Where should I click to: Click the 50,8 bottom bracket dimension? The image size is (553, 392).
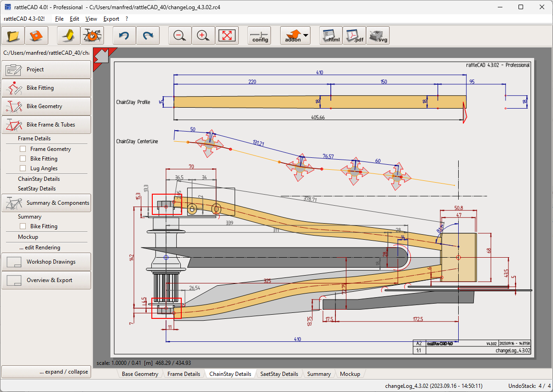click(458, 208)
